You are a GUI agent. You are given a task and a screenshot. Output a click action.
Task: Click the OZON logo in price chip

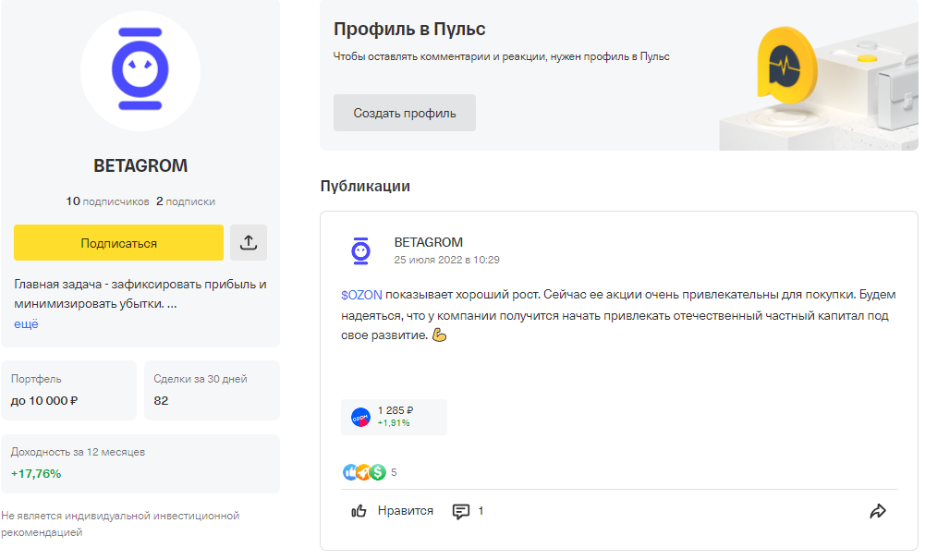[360, 417]
